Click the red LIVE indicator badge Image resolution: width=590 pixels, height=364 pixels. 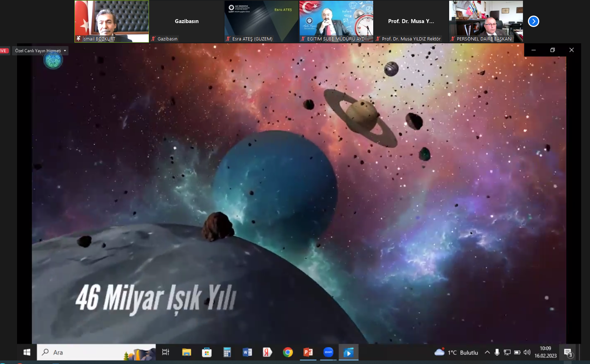coord(4,51)
